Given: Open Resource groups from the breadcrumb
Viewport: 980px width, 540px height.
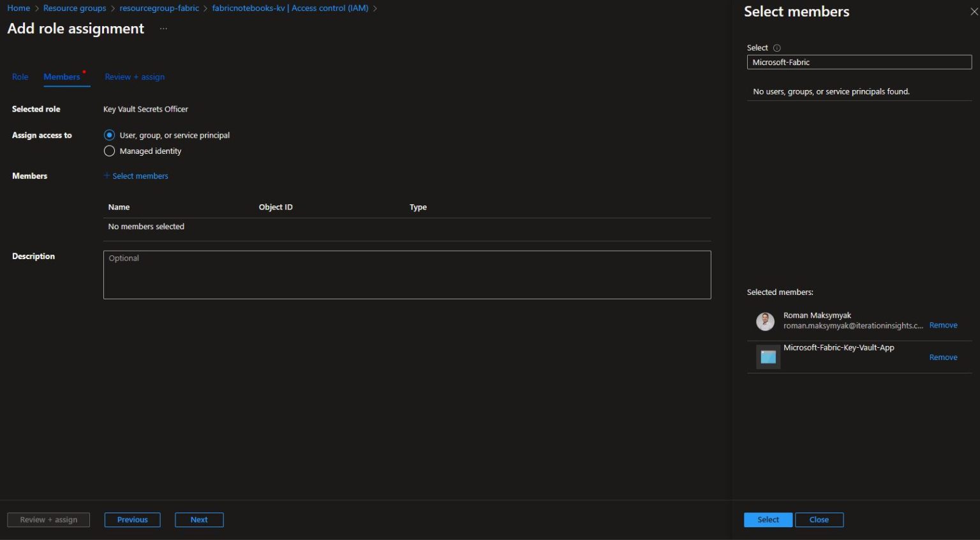Looking at the screenshot, I should point(74,8).
